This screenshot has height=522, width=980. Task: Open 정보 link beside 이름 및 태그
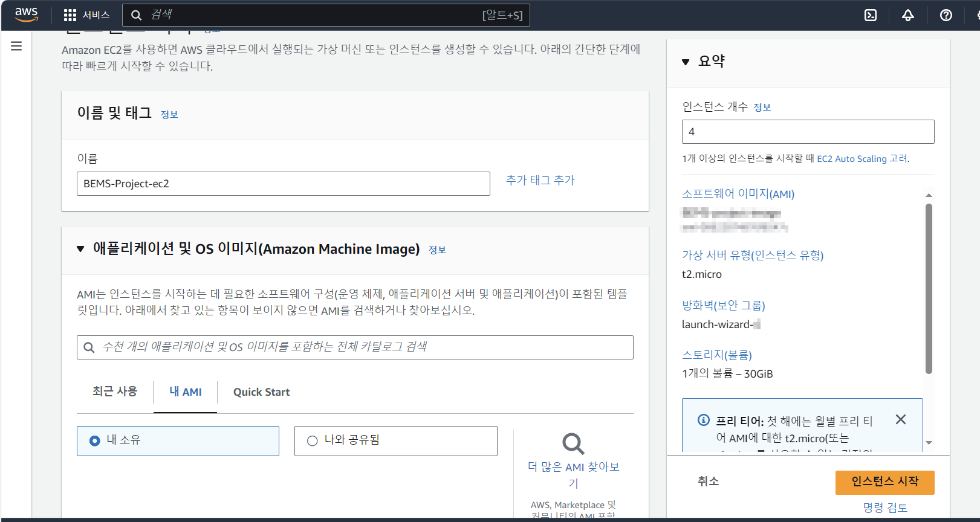pos(169,114)
